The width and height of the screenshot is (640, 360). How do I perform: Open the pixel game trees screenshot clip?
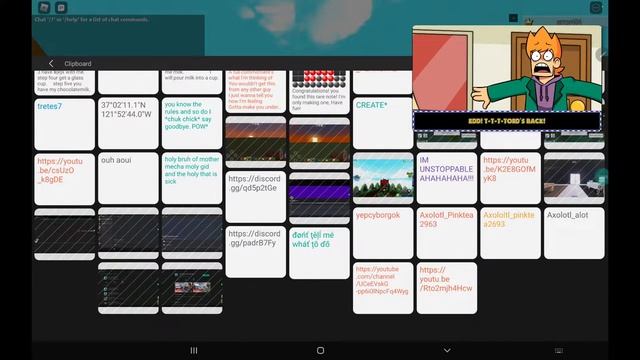point(383,178)
